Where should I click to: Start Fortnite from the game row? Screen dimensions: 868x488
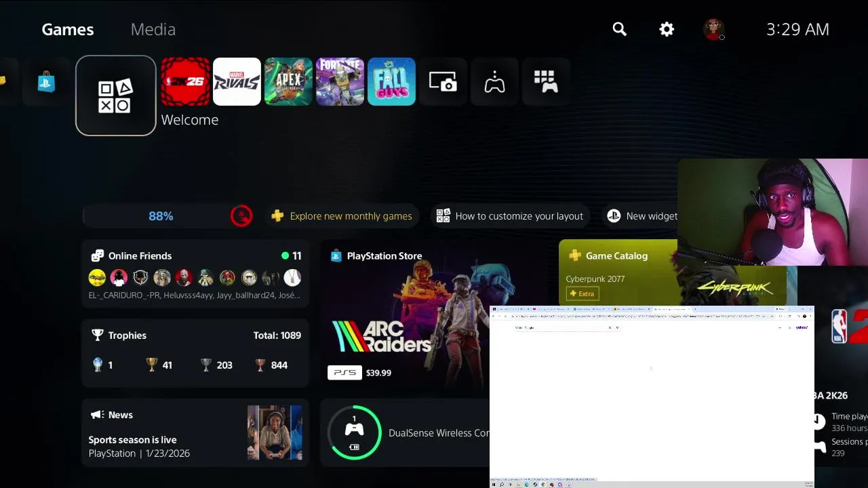340,82
